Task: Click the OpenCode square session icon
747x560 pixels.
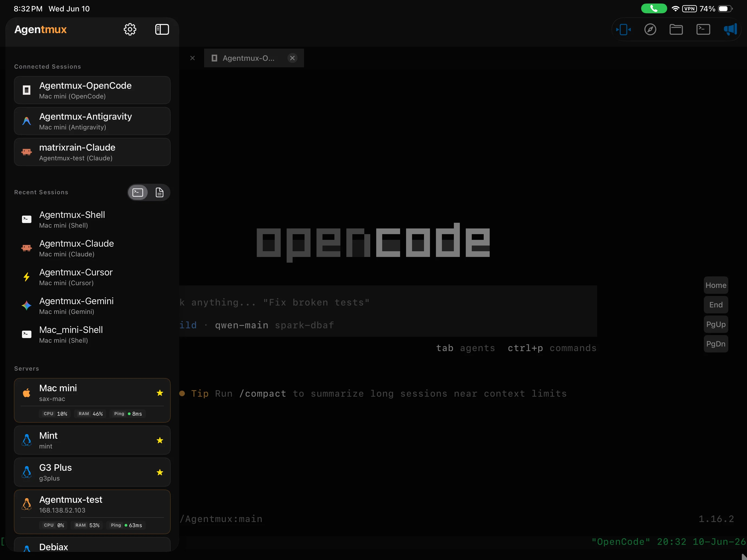Action: point(27,90)
